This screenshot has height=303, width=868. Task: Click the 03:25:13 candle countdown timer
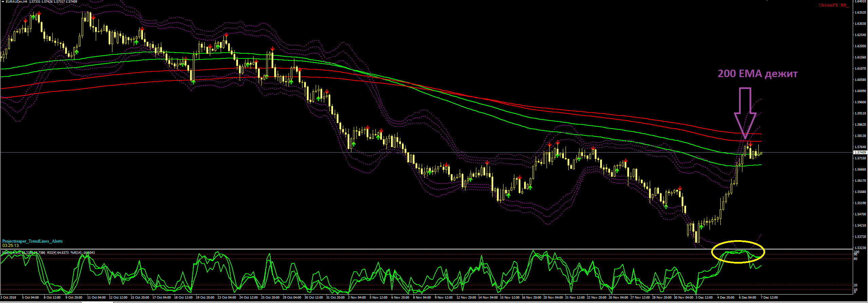tap(11, 246)
